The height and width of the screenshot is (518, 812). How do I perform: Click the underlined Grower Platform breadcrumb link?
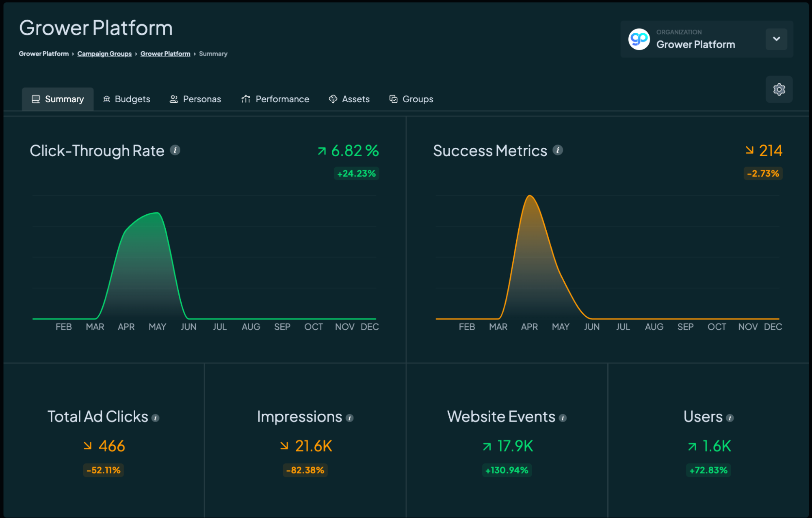click(165, 54)
